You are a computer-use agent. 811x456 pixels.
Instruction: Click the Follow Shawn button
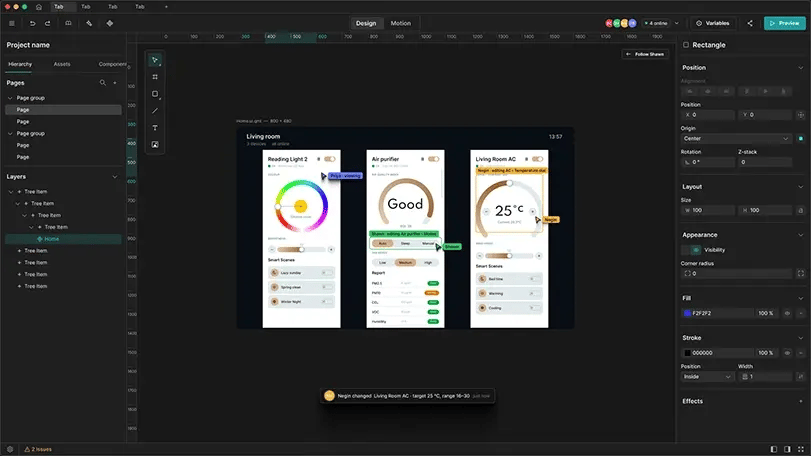click(x=645, y=54)
